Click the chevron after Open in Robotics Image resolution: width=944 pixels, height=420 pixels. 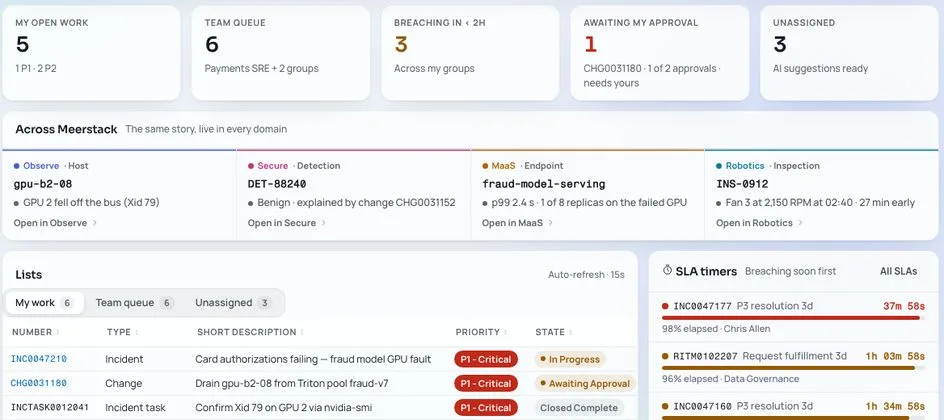click(800, 223)
